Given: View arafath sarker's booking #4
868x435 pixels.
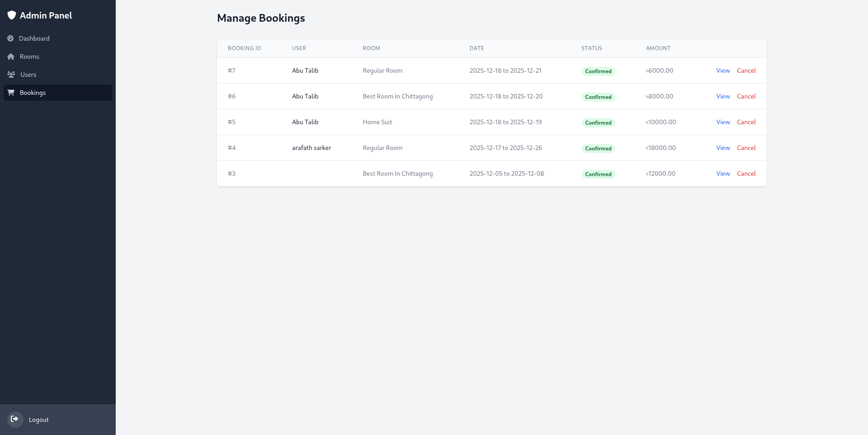Looking at the screenshot, I should tap(723, 148).
